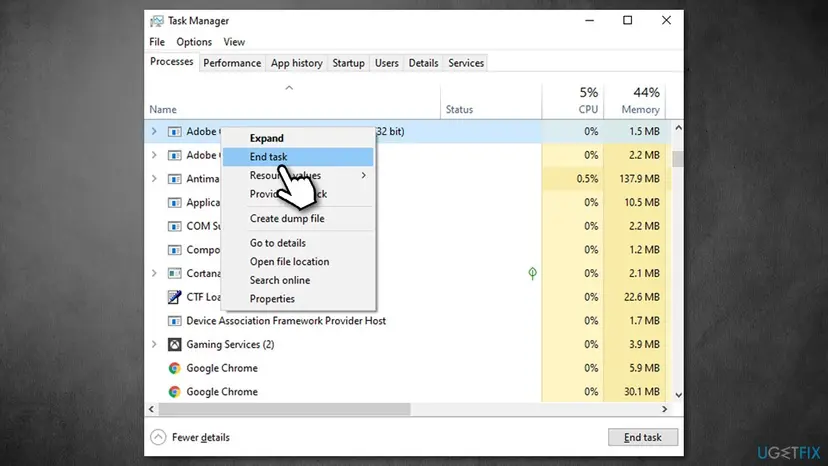Switch to the Users tab
Image resolution: width=828 pixels, height=466 pixels.
(x=387, y=63)
